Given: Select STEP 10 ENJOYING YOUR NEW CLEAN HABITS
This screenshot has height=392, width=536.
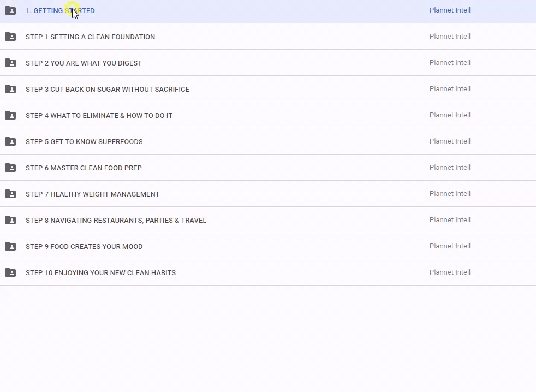Looking at the screenshot, I should click(100, 273).
